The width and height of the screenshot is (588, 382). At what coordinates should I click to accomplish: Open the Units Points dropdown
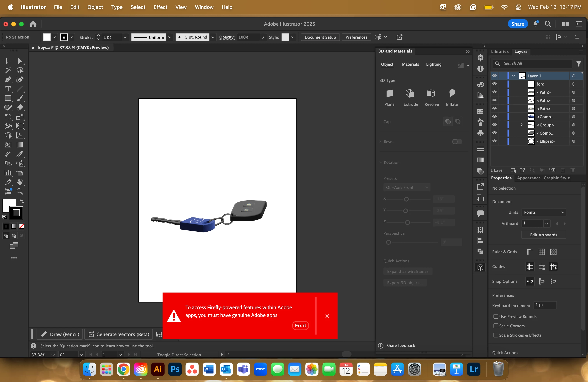(x=543, y=212)
